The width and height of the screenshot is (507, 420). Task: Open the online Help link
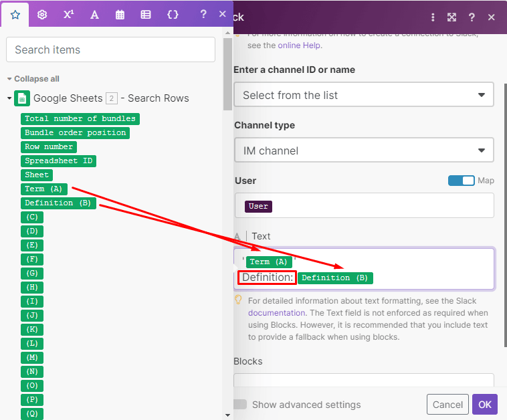(x=300, y=45)
